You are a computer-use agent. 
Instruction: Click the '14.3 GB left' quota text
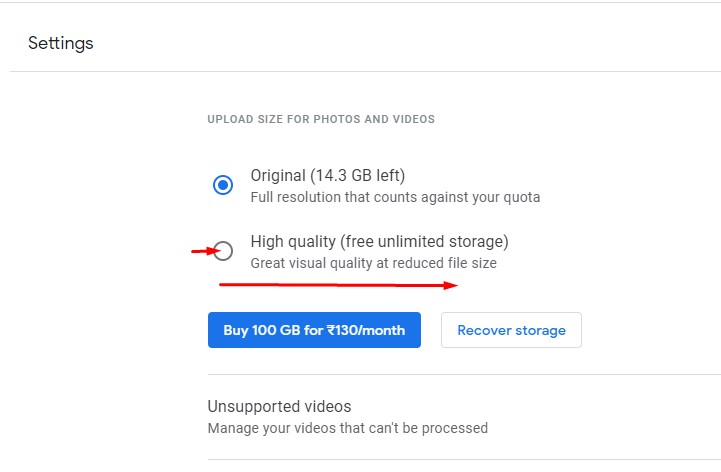coord(358,176)
